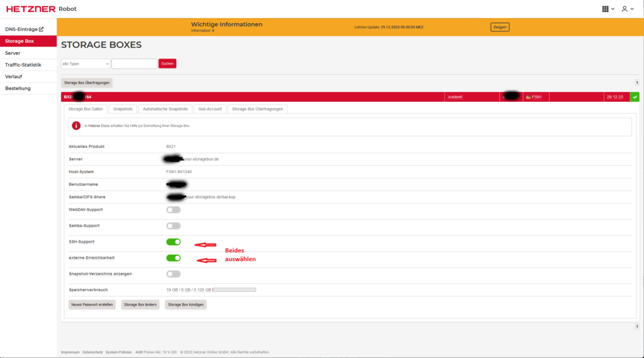Open the user account menu icon
Viewport: 644px width, 358px height.
(625, 9)
